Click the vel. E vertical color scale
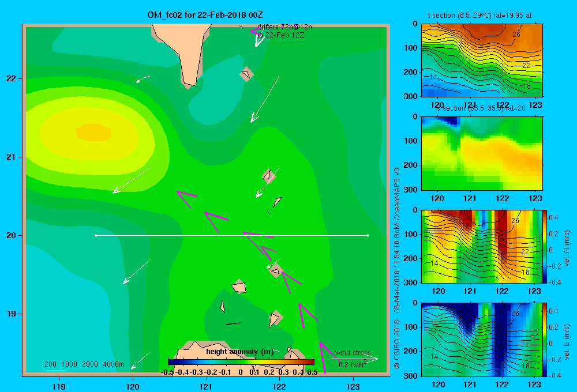The width and height of the screenshot is (577, 392). (545, 340)
